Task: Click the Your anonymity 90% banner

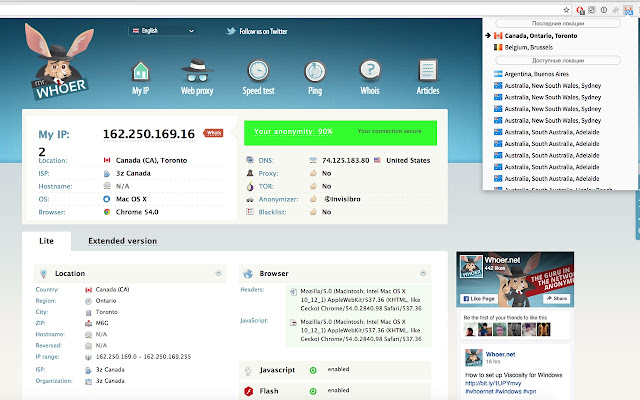Action: point(340,133)
